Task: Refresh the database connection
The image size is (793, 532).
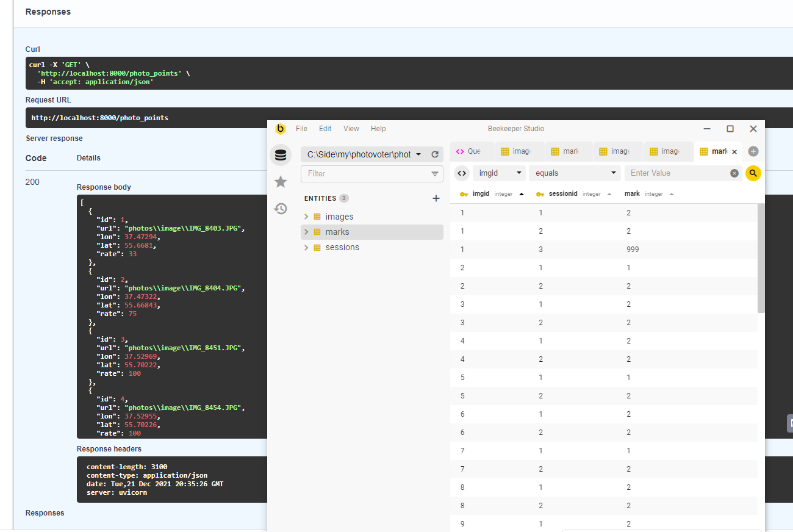Action: click(435, 155)
